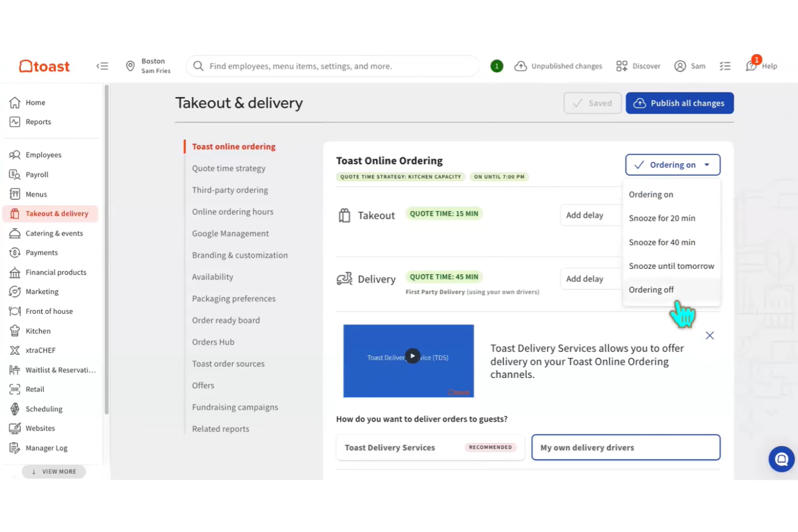Select the Payroll icon in the sidebar
798x532 pixels.
tap(15, 174)
